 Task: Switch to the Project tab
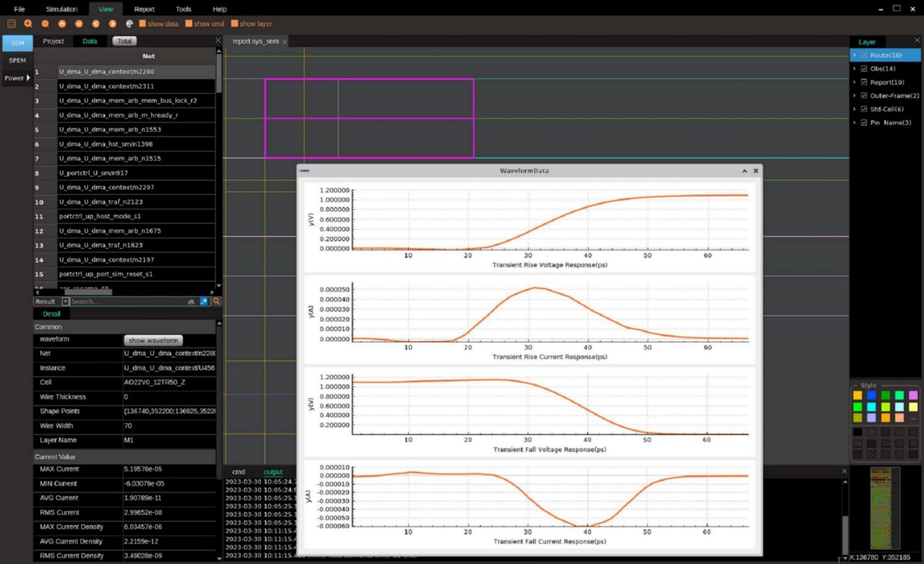(53, 41)
